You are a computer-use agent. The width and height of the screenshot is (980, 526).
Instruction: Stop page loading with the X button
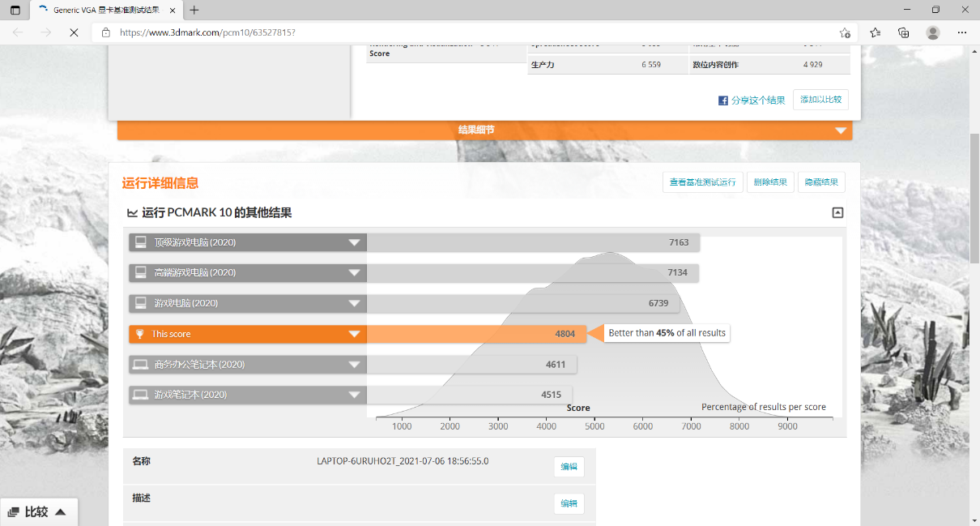click(x=73, y=32)
